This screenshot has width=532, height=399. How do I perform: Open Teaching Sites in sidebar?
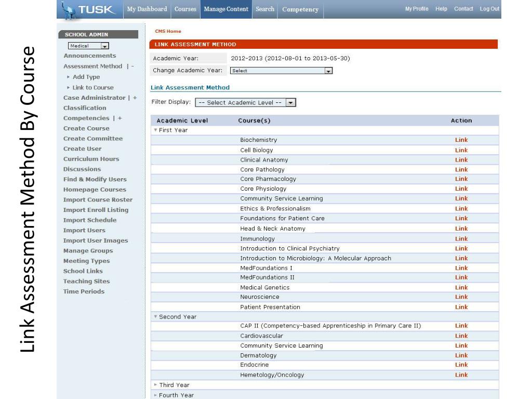pos(87,281)
